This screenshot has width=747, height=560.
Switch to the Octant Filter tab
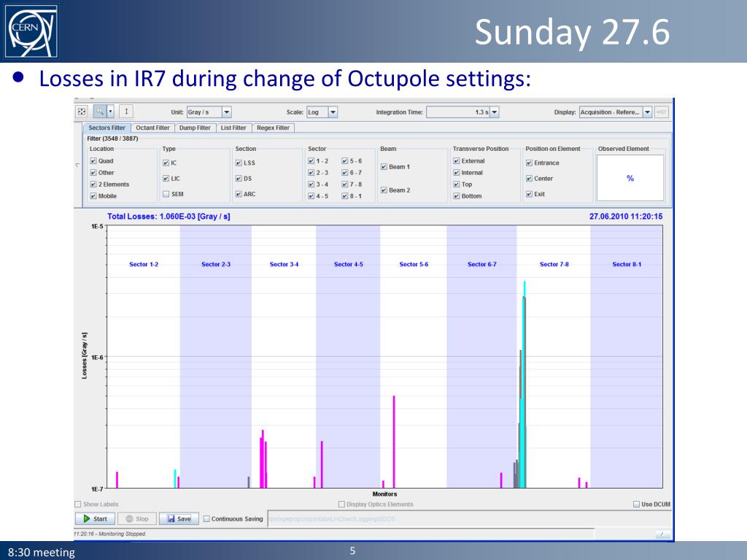pyautogui.click(x=152, y=128)
